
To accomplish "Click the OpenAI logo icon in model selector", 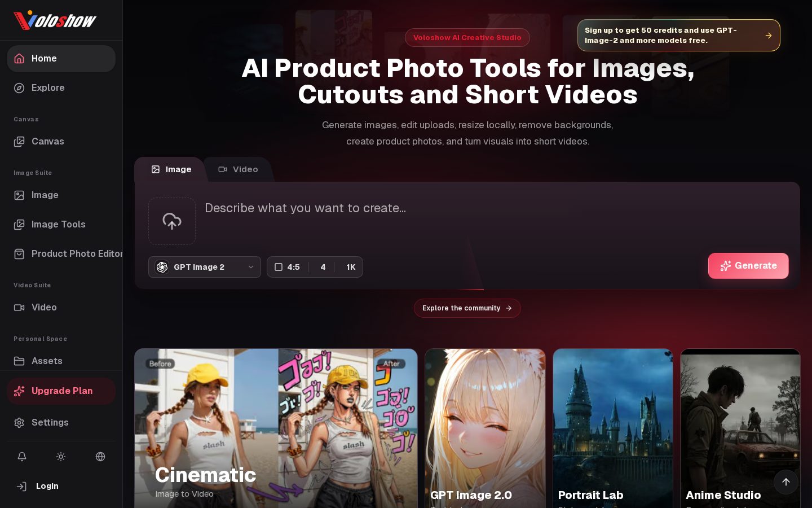I will click(162, 267).
